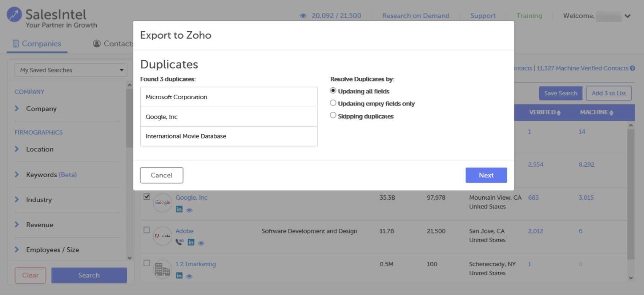
Task: Click the Add 3 to List button
Action: tap(609, 93)
